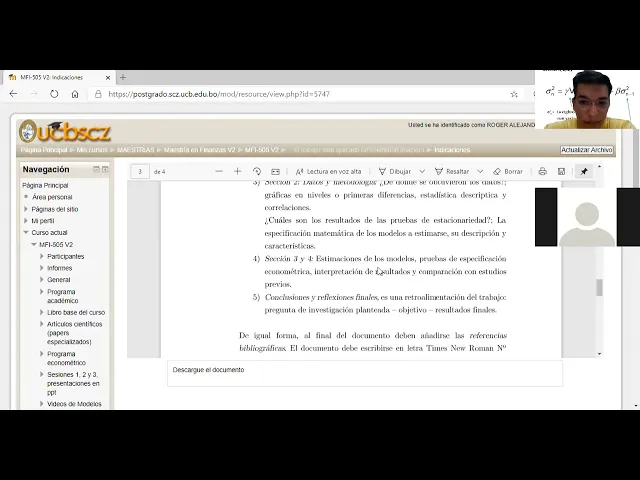The width and height of the screenshot is (640, 480).
Task: Select the Resaltar highlighter tool
Action: point(452,171)
